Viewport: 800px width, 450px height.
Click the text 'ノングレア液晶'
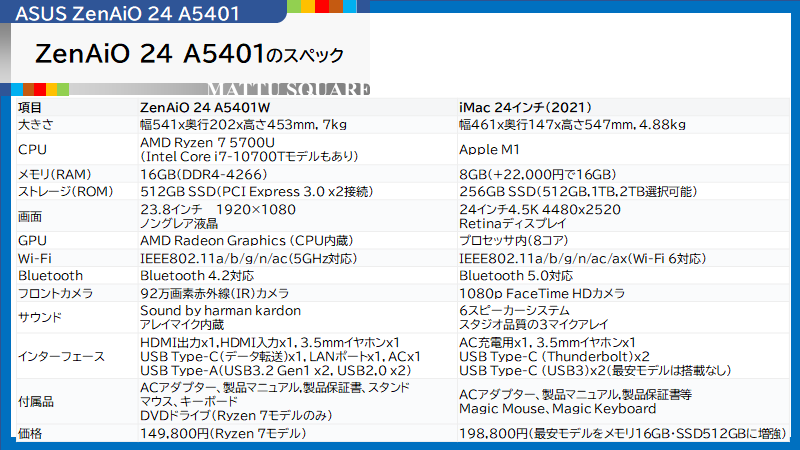179,223
